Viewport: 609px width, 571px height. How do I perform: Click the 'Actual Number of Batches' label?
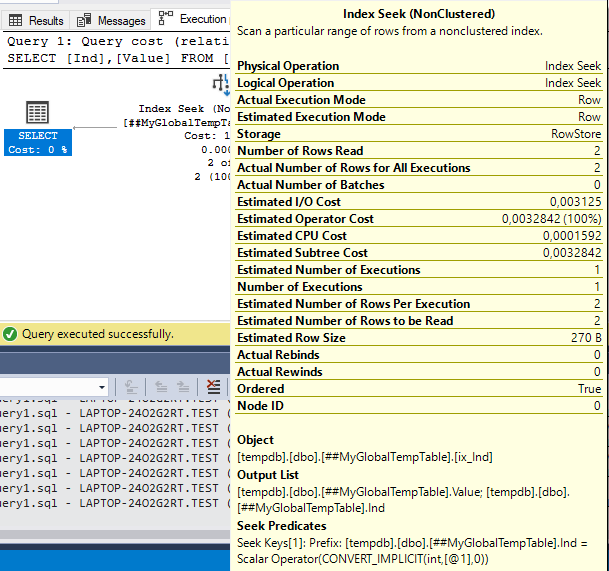click(x=310, y=185)
